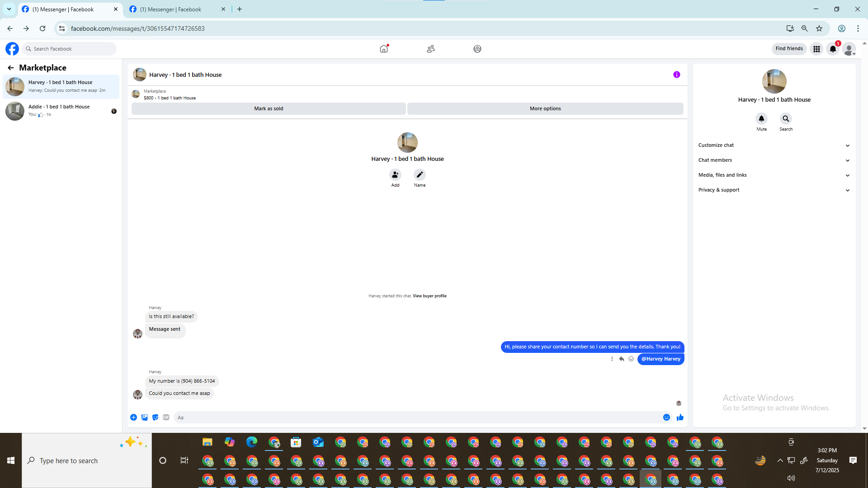
Task: Open the emoji picker in message box
Action: pyautogui.click(x=666, y=418)
